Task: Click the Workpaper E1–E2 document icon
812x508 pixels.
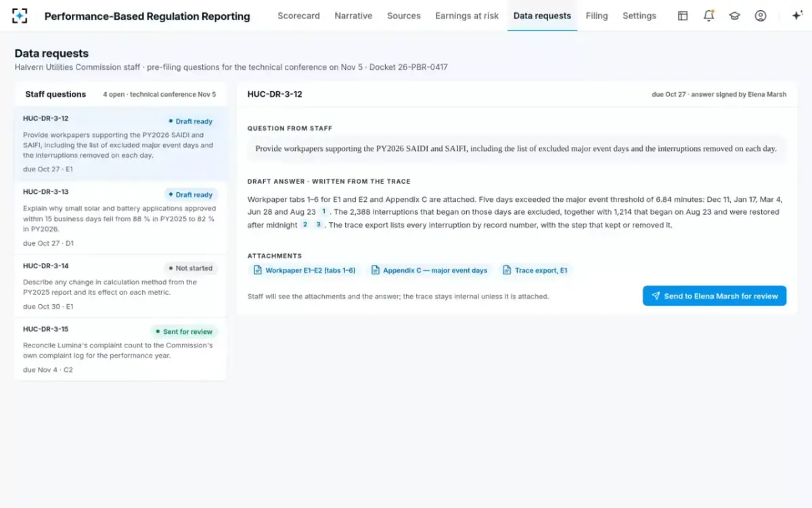Action: [x=257, y=270]
